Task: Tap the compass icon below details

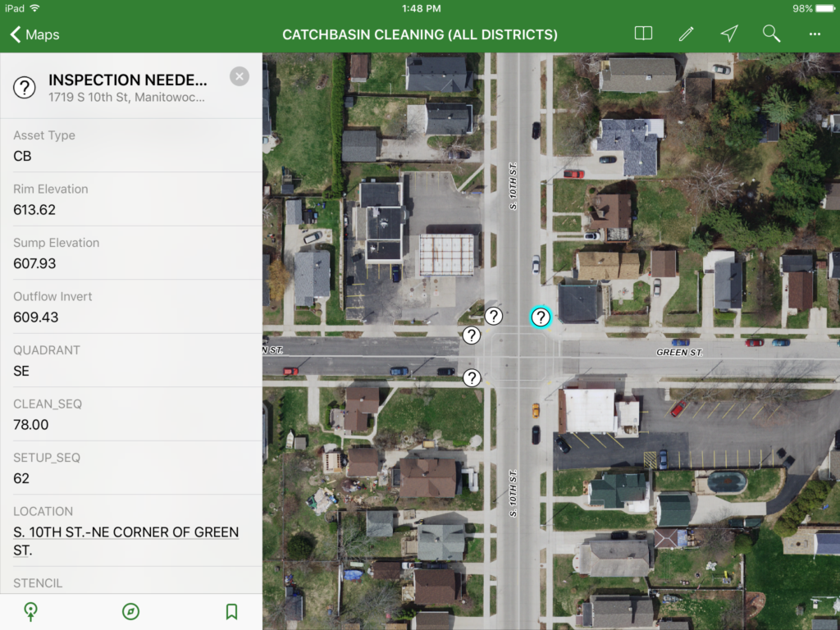Action: tap(130, 611)
